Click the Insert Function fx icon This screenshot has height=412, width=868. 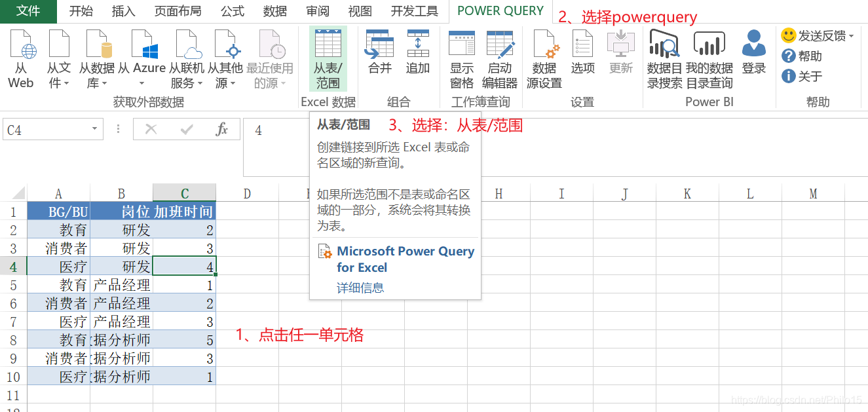point(221,130)
